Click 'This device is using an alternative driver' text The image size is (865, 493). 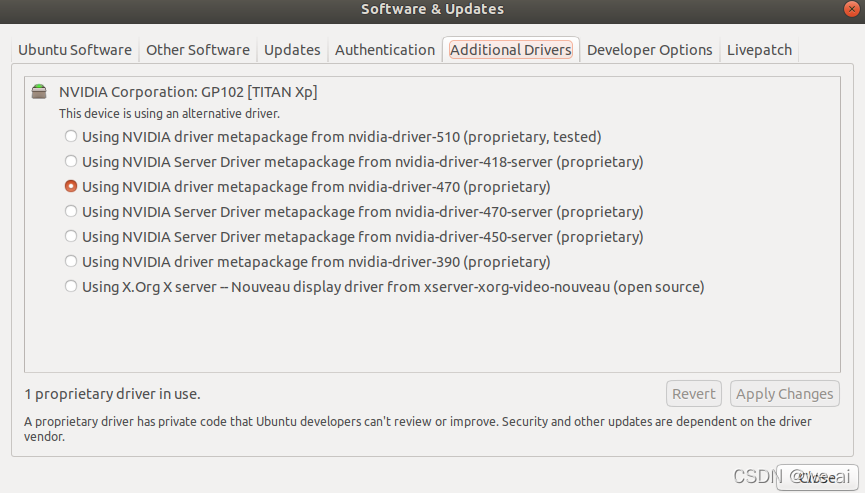(x=169, y=114)
